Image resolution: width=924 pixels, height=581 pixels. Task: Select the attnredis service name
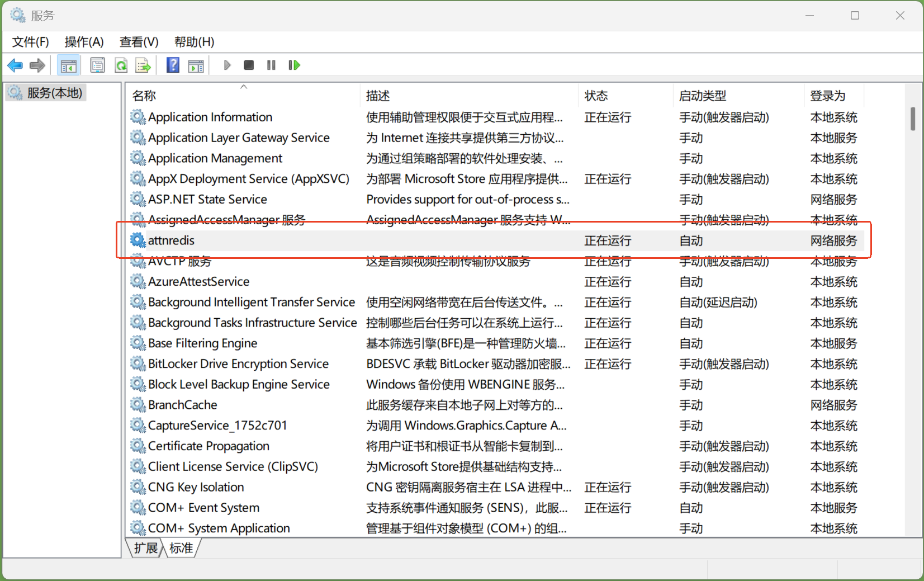pos(171,240)
